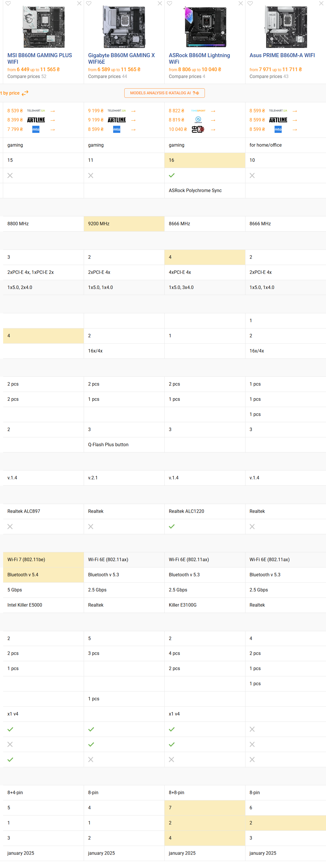Open Gigabyte B860M GAMING X WIFI6E title link

(121, 59)
